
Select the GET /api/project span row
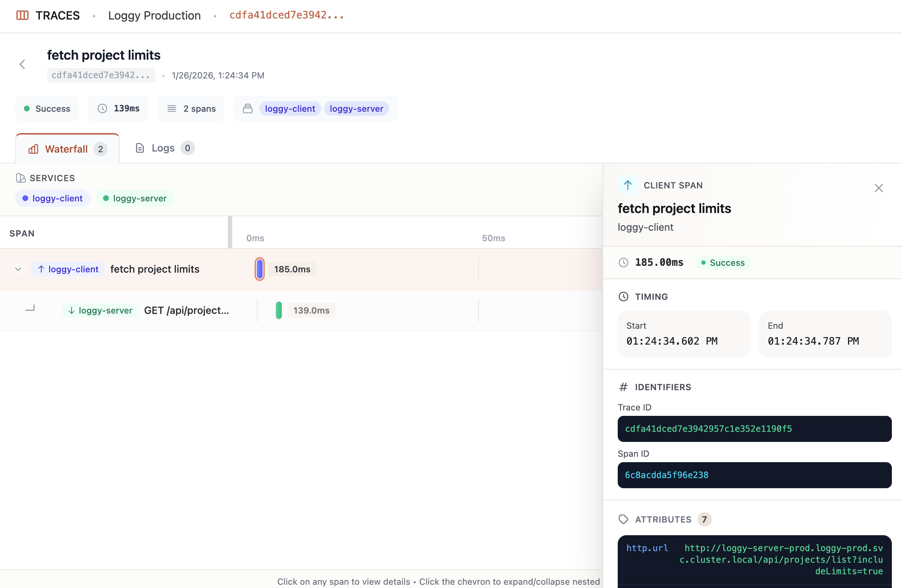pyautogui.click(x=186, y=310)
